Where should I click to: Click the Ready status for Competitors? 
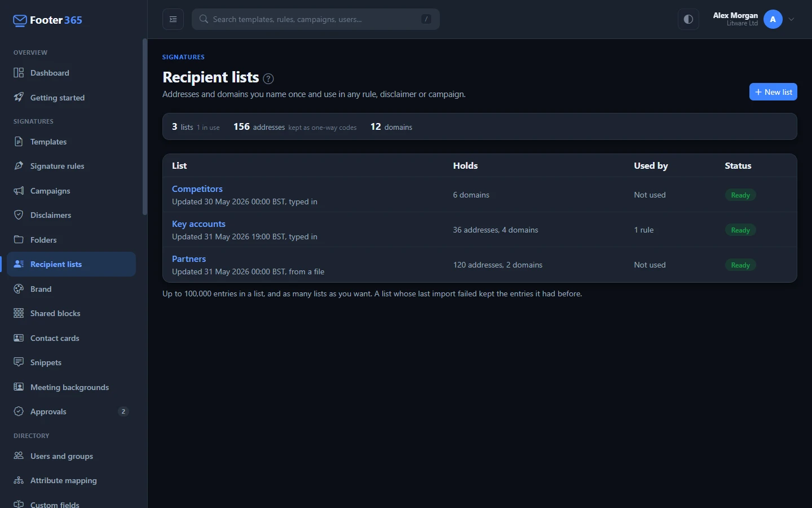pyautogui.click(x=740, y=195)
